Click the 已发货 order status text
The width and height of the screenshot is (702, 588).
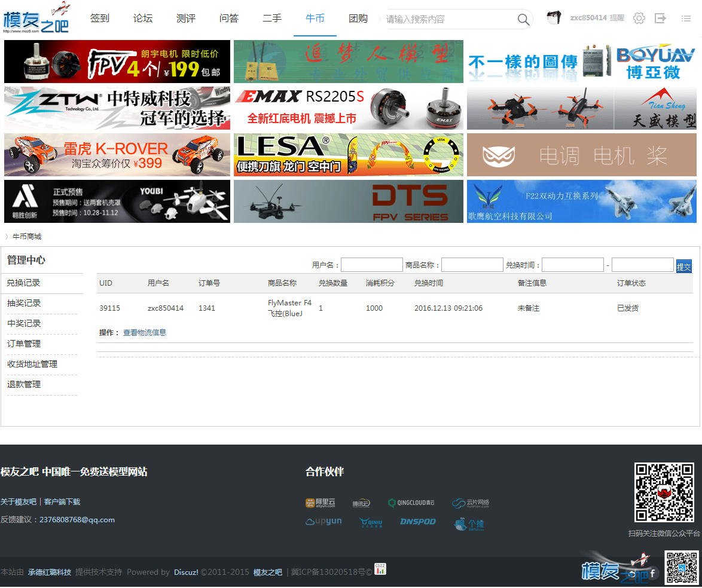(628, 308)
